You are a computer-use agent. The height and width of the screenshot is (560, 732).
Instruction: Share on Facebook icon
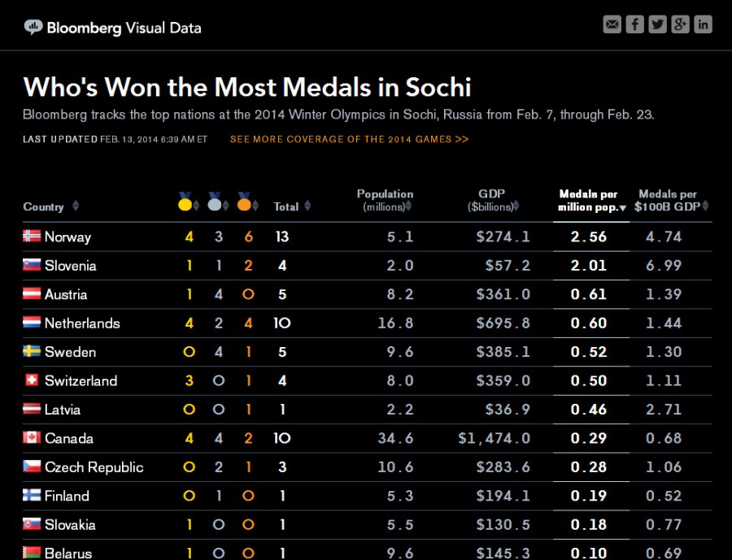click(x=634, y=24)
